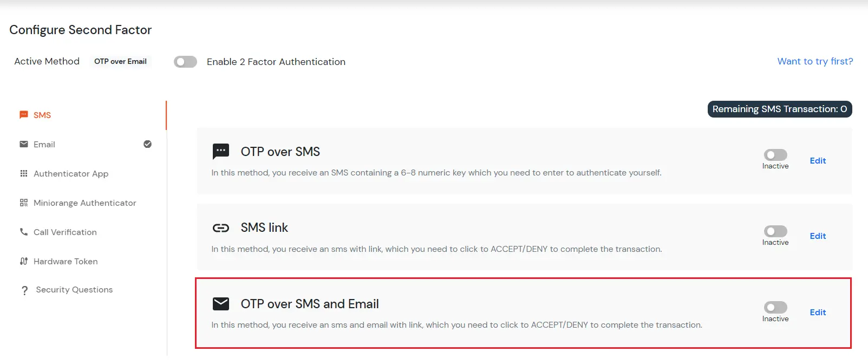Viewport: 868px width, 364px height.
Task: Activate the OTP over SMS toggle
Action: (x=775, y=155)
